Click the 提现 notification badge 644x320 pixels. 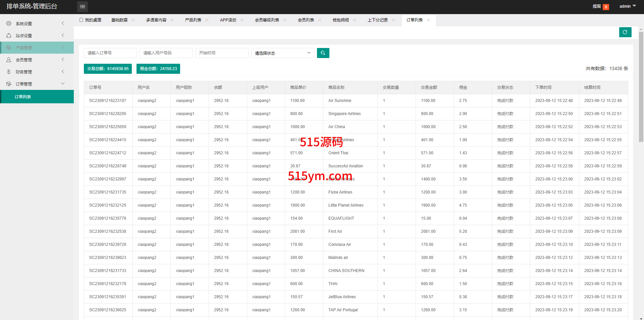pos(606,7)
